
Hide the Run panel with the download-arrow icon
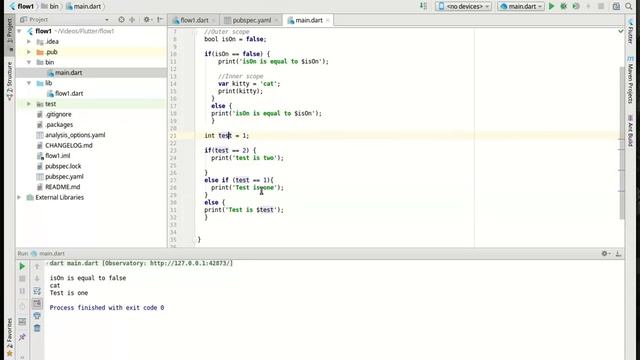coord(618,253)
